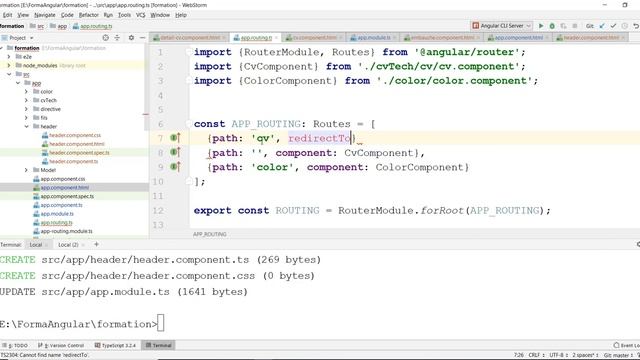Open the Tools menu
The width and height of the screenshot is (640, 360).
124,15
